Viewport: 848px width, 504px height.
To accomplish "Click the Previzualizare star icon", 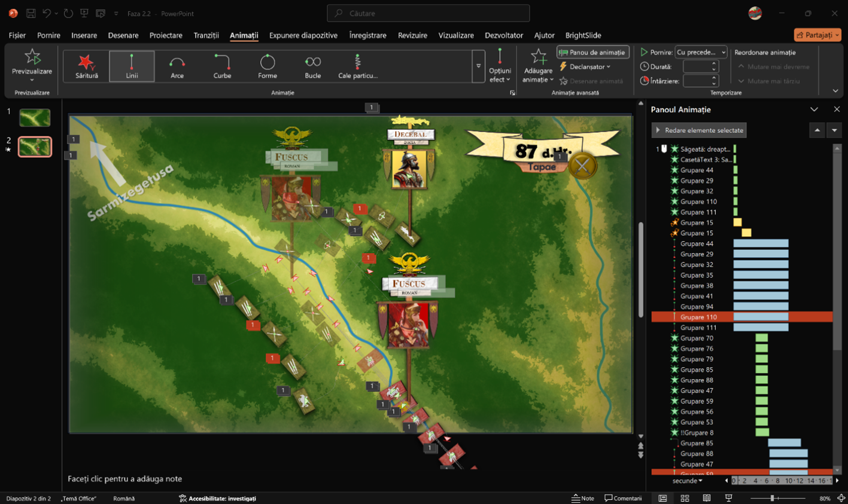I will pyautogui.click(x=32, y=57).
